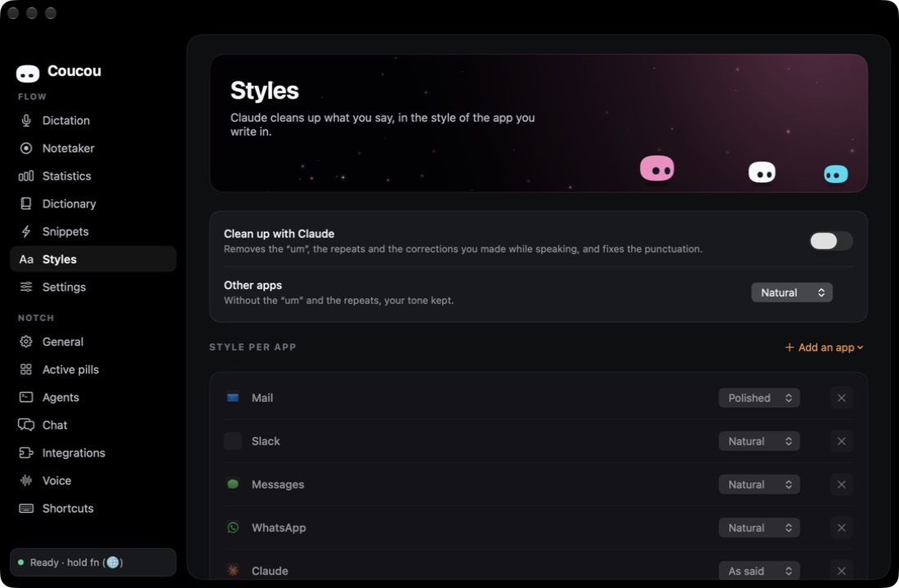
Task: Click the Agents terminal icon
Action: 26,397
